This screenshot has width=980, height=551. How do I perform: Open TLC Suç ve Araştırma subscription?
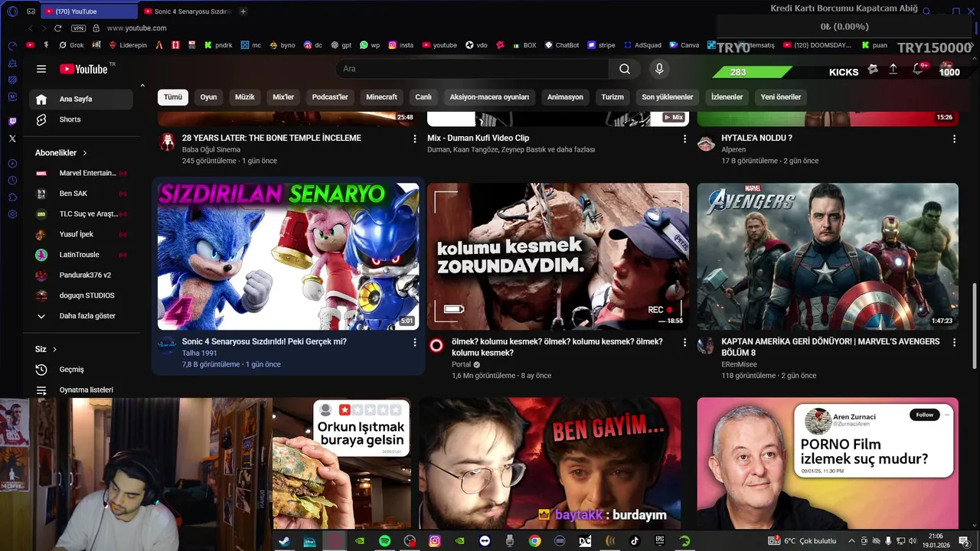[x=81, y=214]
